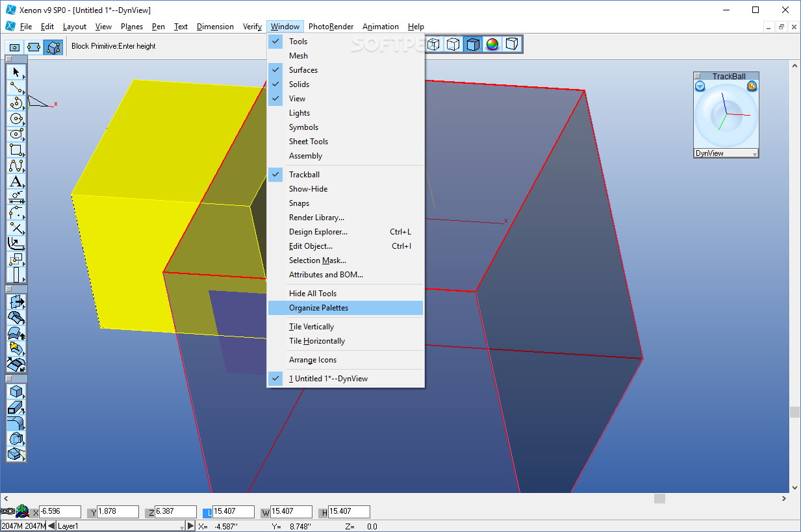Image resolution: width=801 pixels, height=532 pixels.
Task: Toggle Symbols palette in Window menu
Action: [x=346, y=127]
